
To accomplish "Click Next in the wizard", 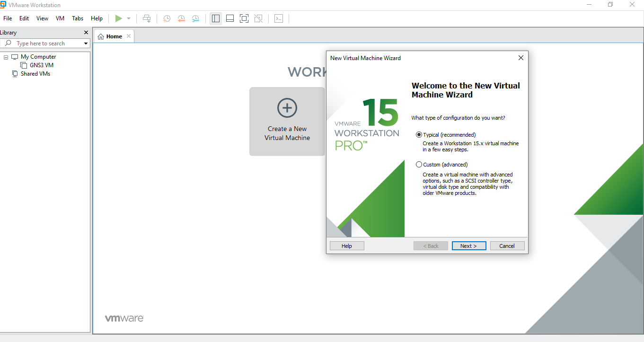I will [468, 246].
